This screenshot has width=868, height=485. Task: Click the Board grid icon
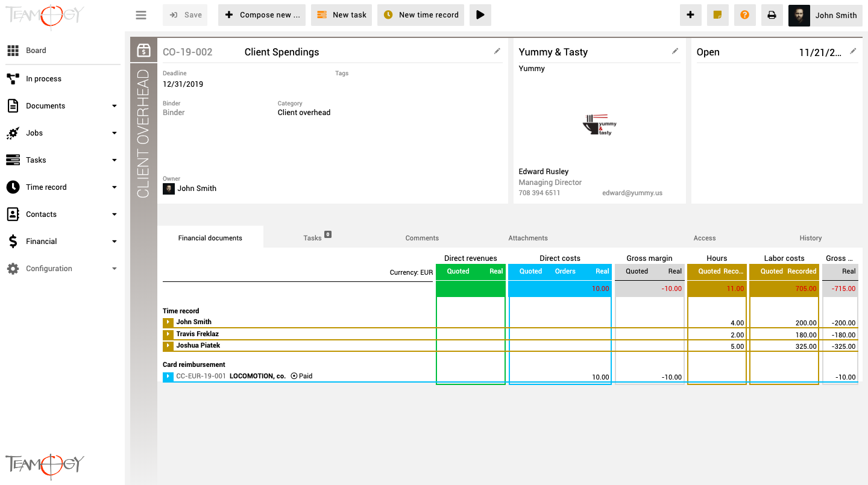tap(13, 51)
